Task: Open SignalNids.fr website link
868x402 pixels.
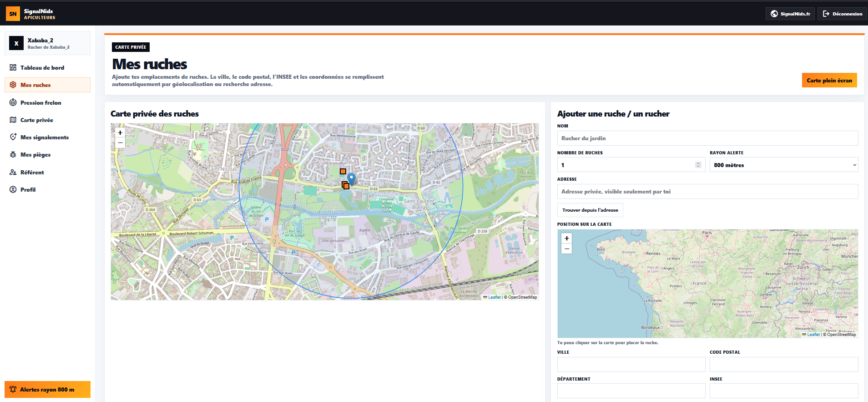Action: pos(790,14)
